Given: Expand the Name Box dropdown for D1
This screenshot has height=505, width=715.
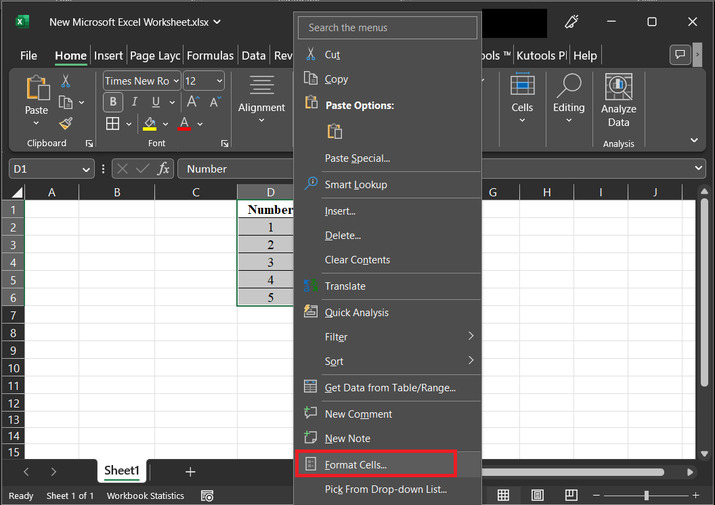Looking at the screenshot, I should click(x=85, y=169).
